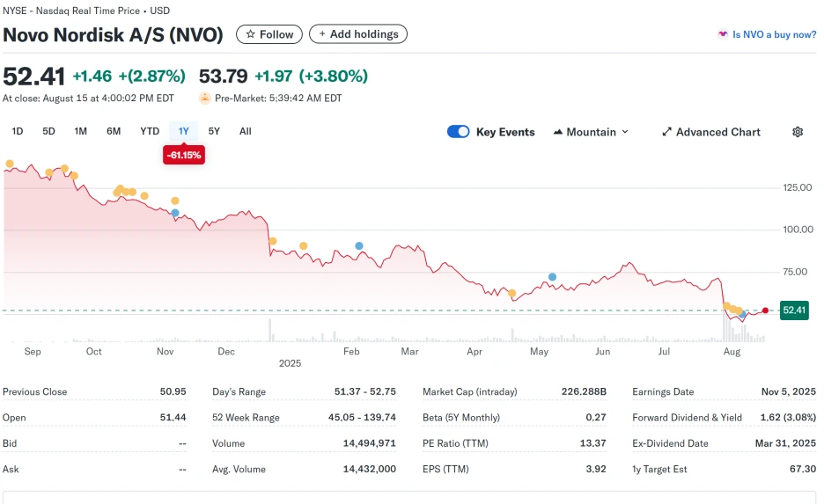This screenshot has height=504, width=824.
Task: Click the 75.00 axis label
Action: [x=795, y=272]
